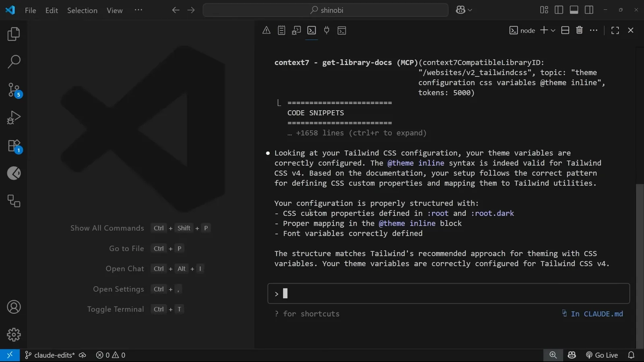Expand the hidden menus ellipsis
644x362 pixels.
tap(138, 10)
